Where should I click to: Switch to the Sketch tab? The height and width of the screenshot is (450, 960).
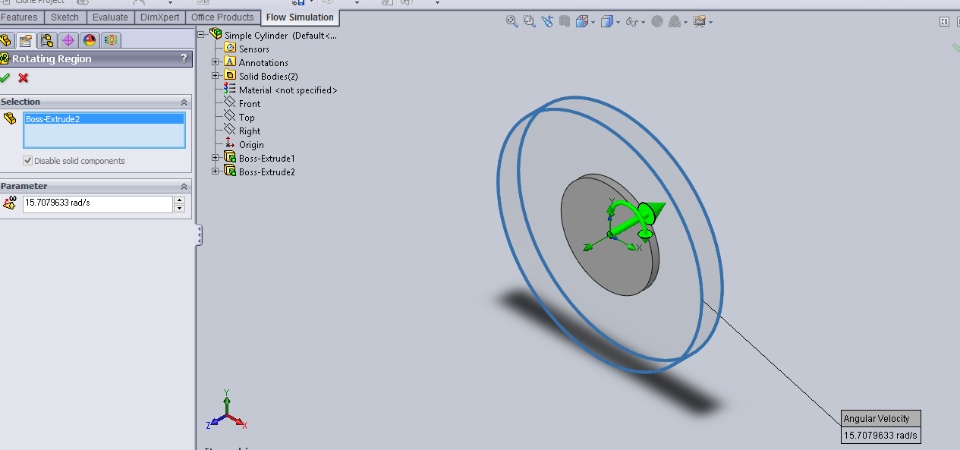[x=64, y=17]
